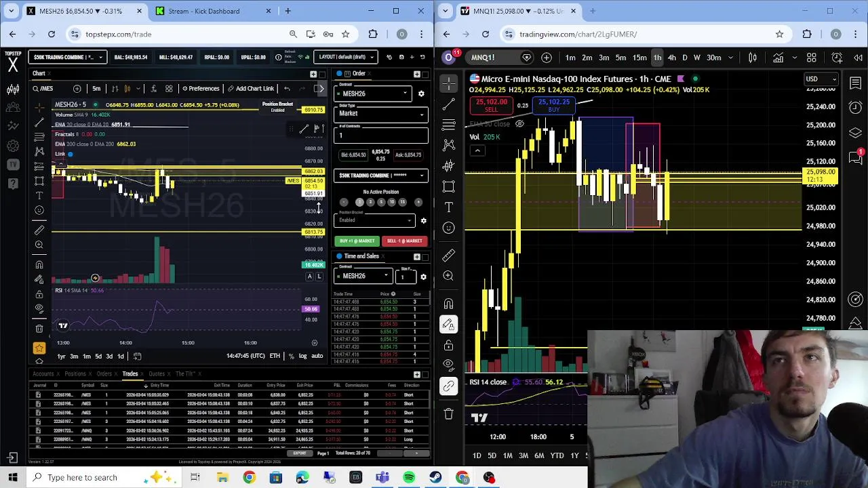Open the USD currency dropdown on TradingView
868x488 pixels.
[821, 79]
